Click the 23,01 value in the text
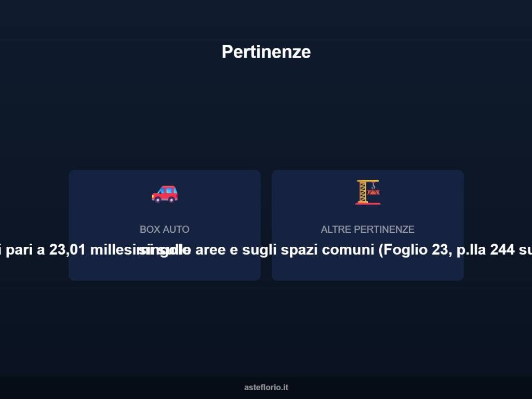 click(x=67, y=250)
